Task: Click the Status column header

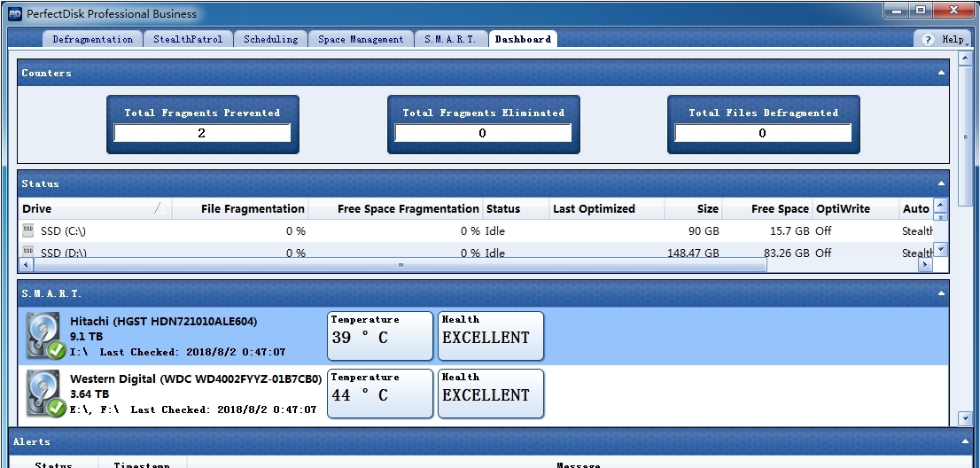Action: (x=517, y=208)
